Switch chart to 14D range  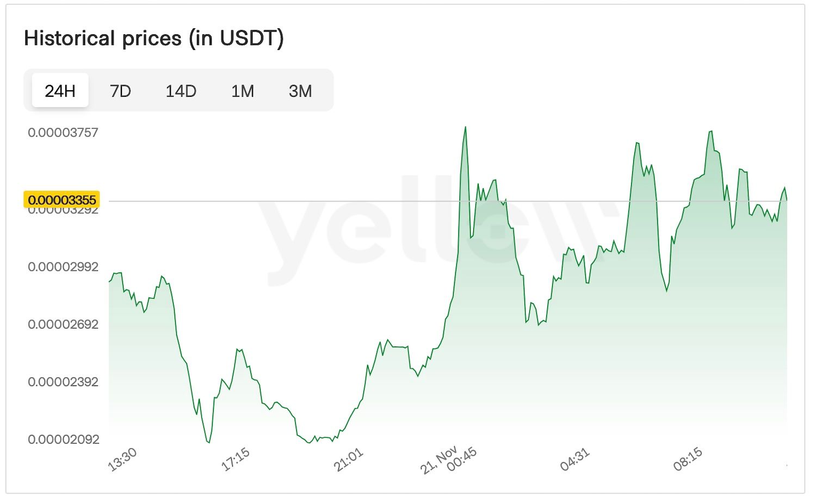pos(181,91)
